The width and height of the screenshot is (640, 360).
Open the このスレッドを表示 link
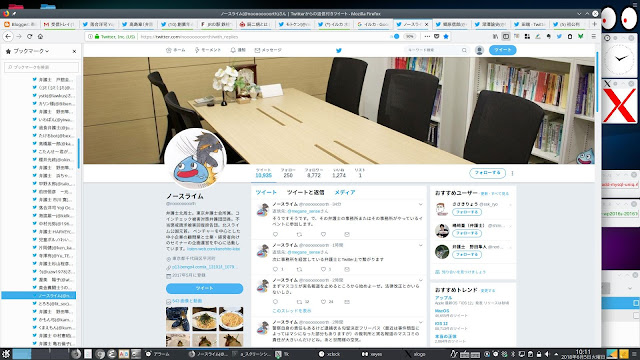pos(291,311)
